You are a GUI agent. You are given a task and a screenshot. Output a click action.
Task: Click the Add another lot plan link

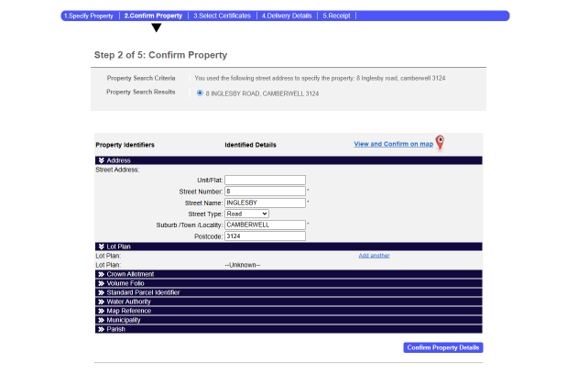(374, 256)
